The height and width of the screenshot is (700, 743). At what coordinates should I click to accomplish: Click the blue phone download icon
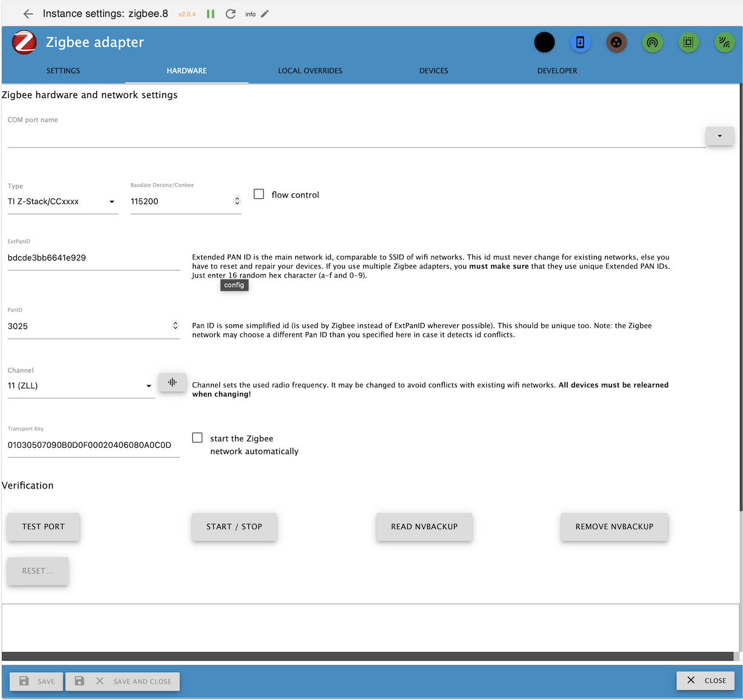[x=580, y=42]
